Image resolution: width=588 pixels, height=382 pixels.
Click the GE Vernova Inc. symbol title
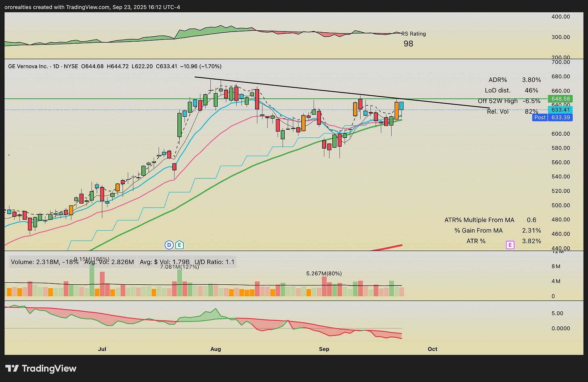pyautogui.click(x=28, y=66)
